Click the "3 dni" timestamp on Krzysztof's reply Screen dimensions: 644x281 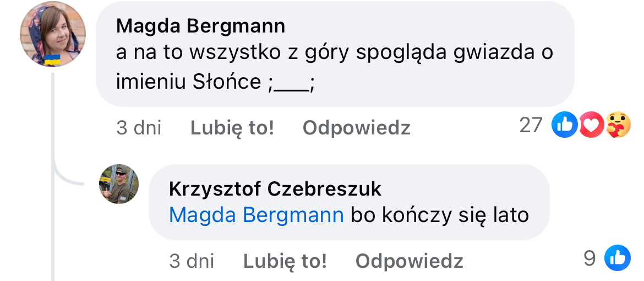(x=192, y=261)
